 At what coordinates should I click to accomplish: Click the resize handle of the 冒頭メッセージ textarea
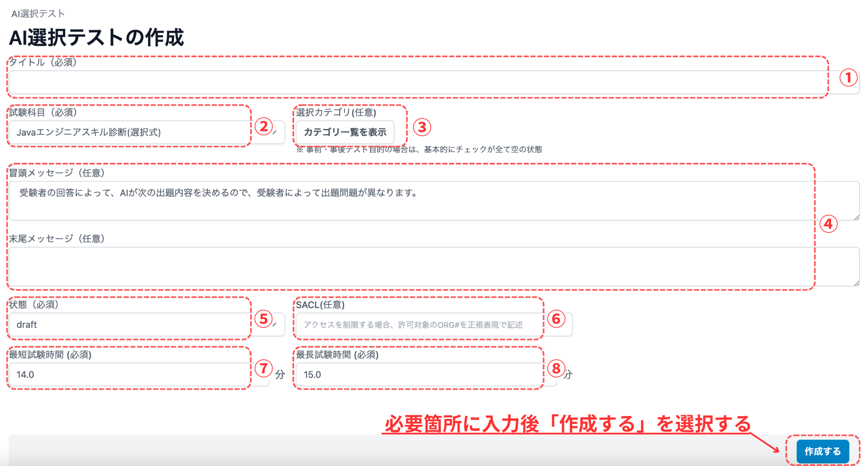857,218
